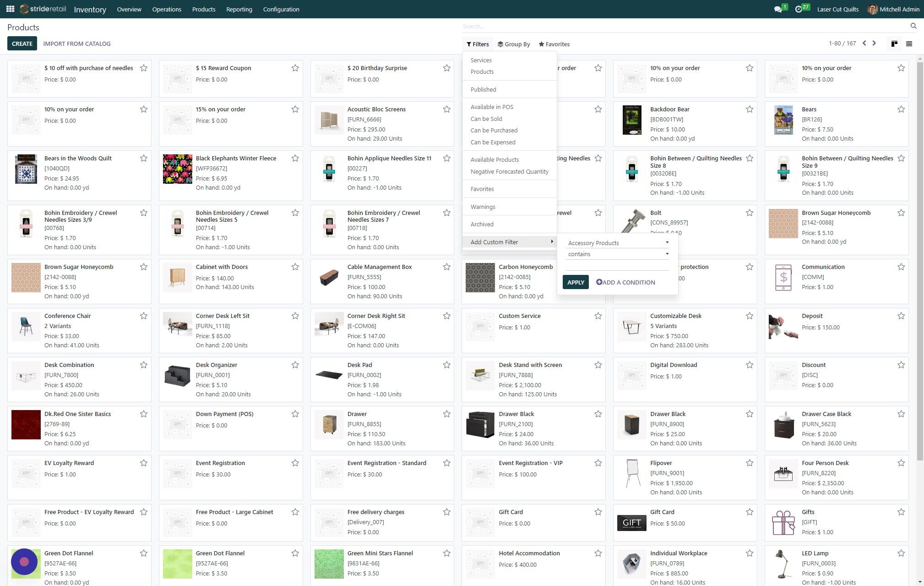Star the Four Person Desk card

(x=901, y=463)
